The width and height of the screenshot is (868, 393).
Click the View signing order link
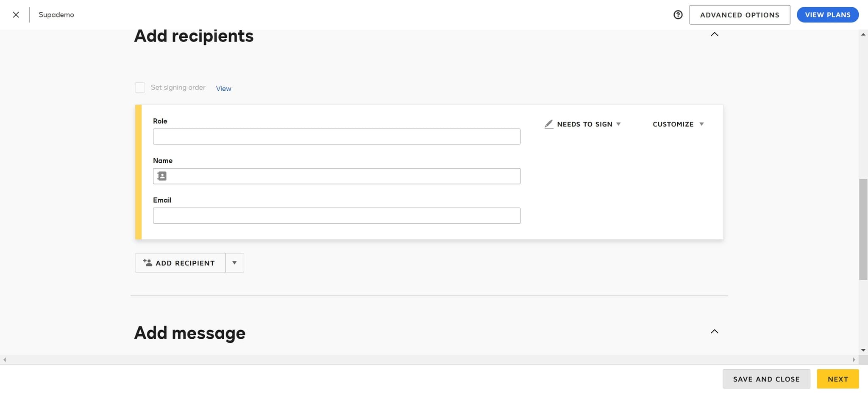[x=223, y=89]
